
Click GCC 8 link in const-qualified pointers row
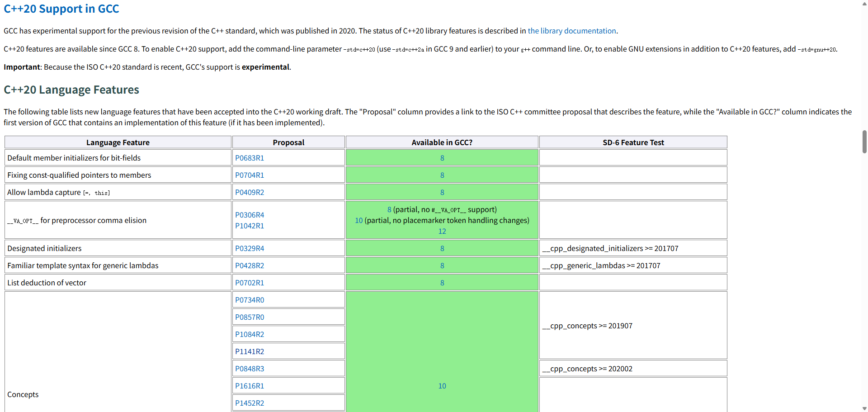(442, 175)
